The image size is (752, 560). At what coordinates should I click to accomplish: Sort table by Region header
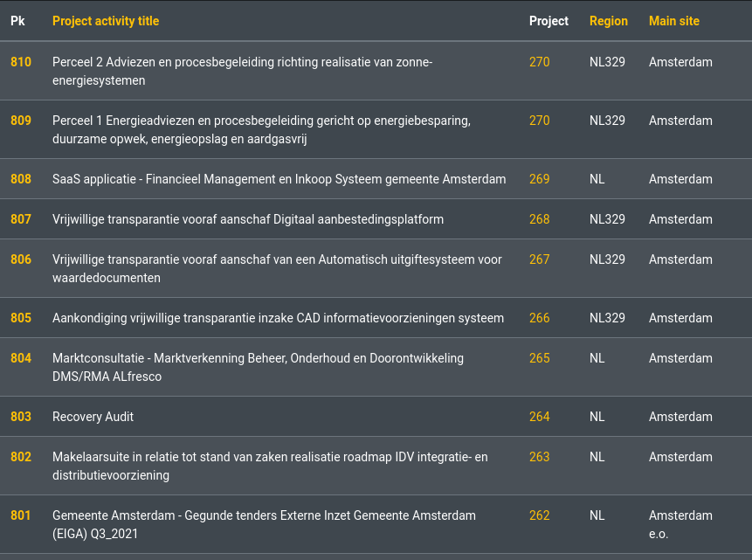coord(608,21)
